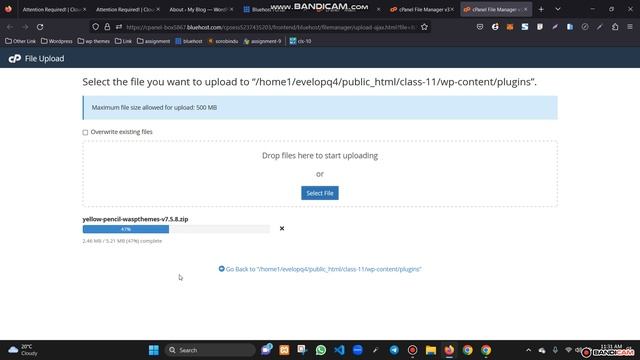This screenshot has width=640, height=360.
Task: Open Microsoft Teams from the taskbar
Action: tap(266, 350)
